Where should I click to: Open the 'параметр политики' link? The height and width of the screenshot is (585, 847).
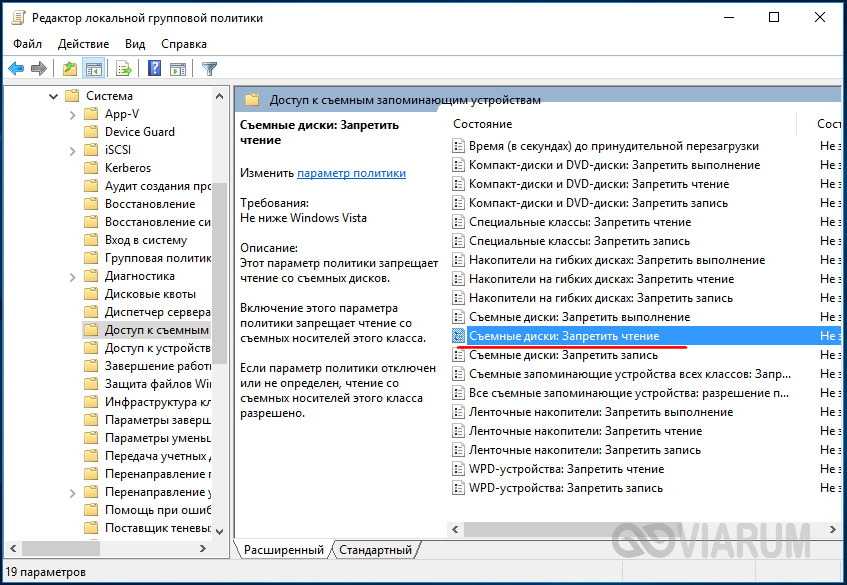coord(351,173)
